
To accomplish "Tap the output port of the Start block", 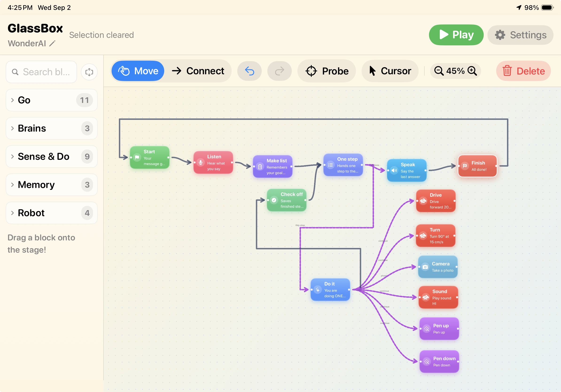I will [168, 157].
